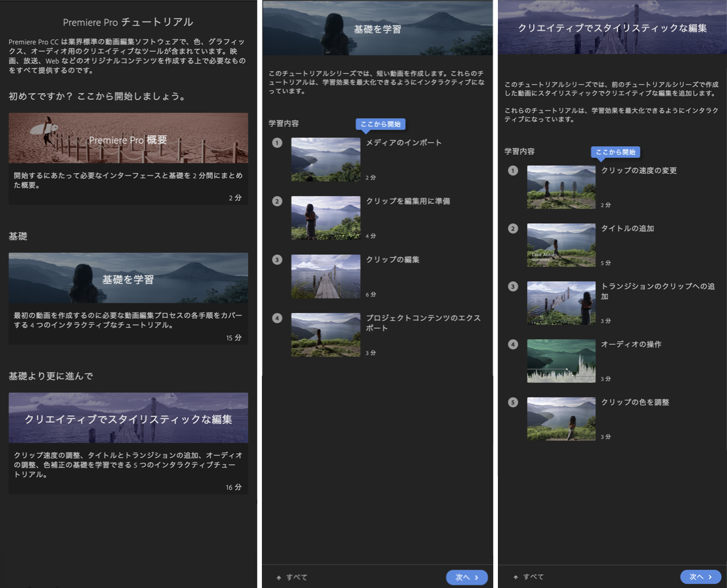Viewport: 727px width, 588px height.
Task: Select メディアのインポート title text
Action: coord(404,143)
